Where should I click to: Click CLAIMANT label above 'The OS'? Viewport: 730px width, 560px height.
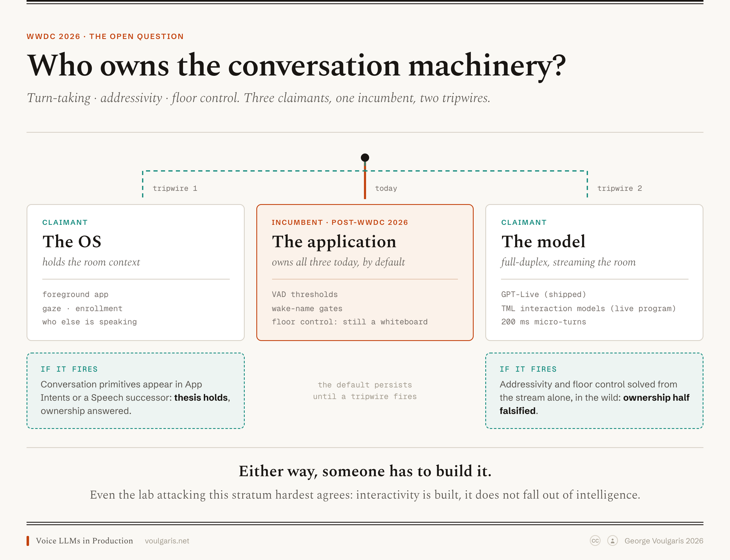tap(65, 222)
